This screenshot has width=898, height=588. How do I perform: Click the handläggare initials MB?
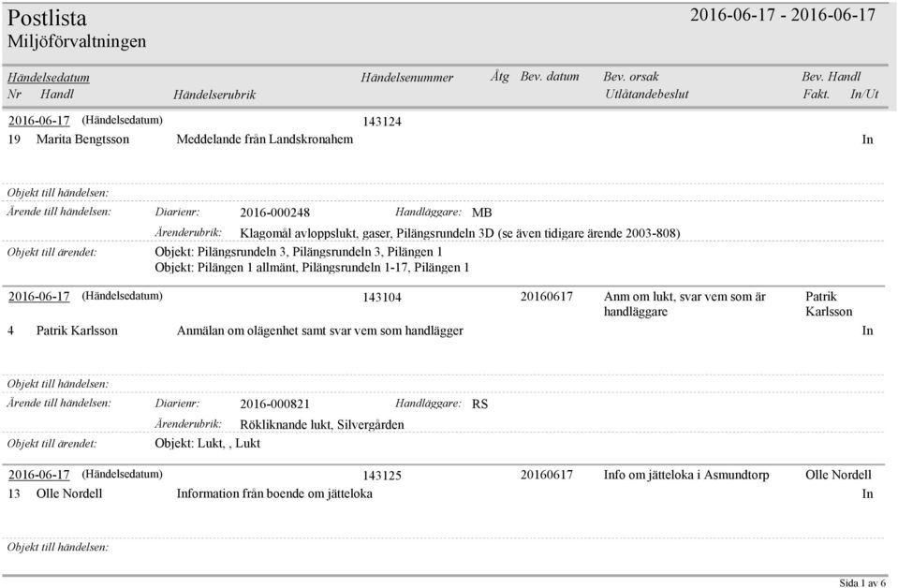481,213
